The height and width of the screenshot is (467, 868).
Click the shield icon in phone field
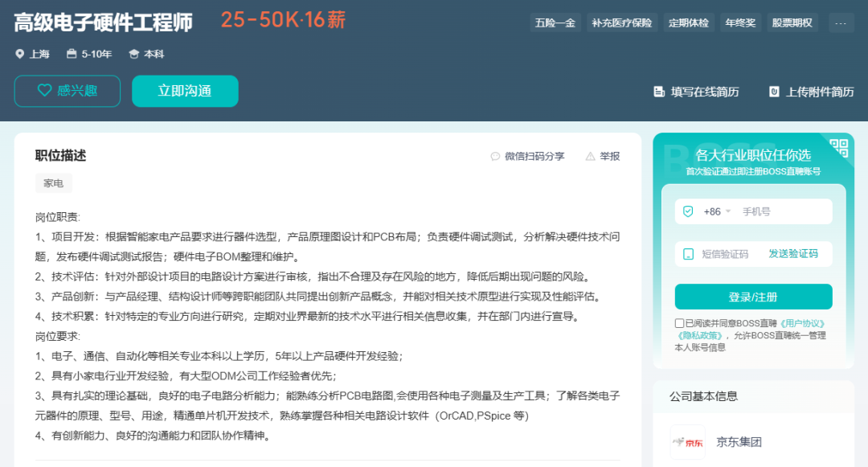click(x=688, y=211)
